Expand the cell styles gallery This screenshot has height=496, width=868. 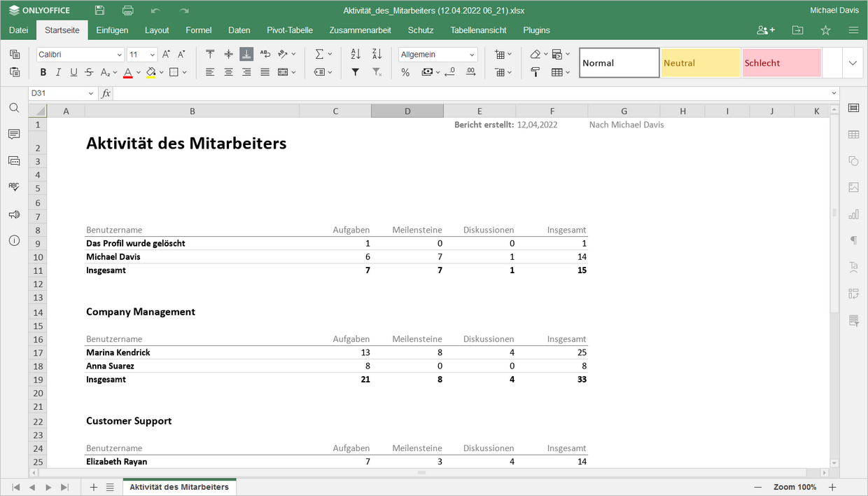[x=853, y=63]
